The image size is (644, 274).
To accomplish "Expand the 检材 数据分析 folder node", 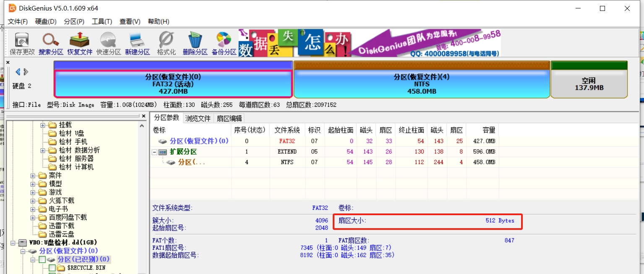I will click(43, 150).
